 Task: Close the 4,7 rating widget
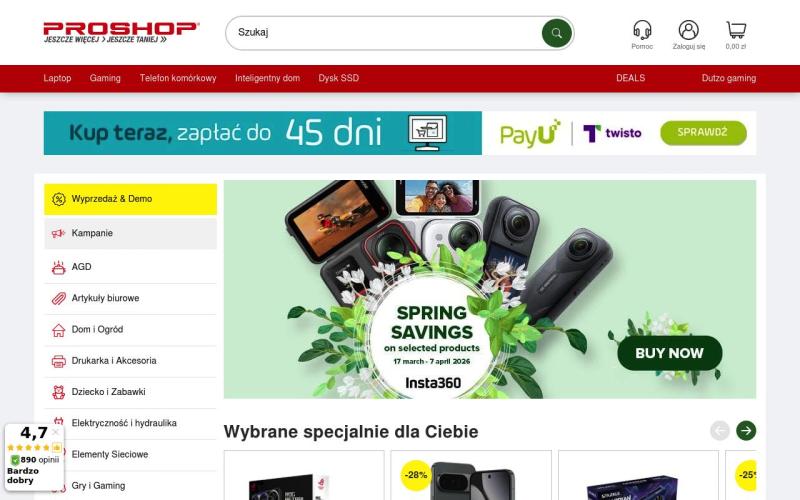pos(56,432)
